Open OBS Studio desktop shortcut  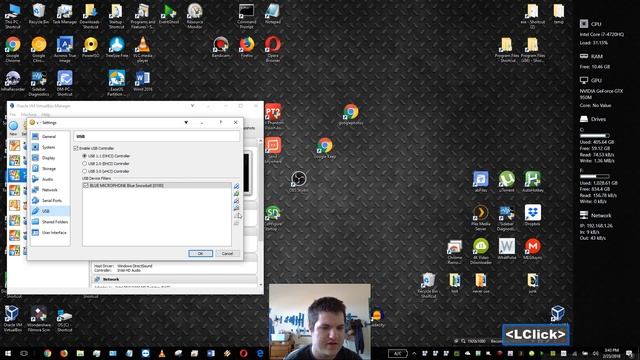(298, 182)
